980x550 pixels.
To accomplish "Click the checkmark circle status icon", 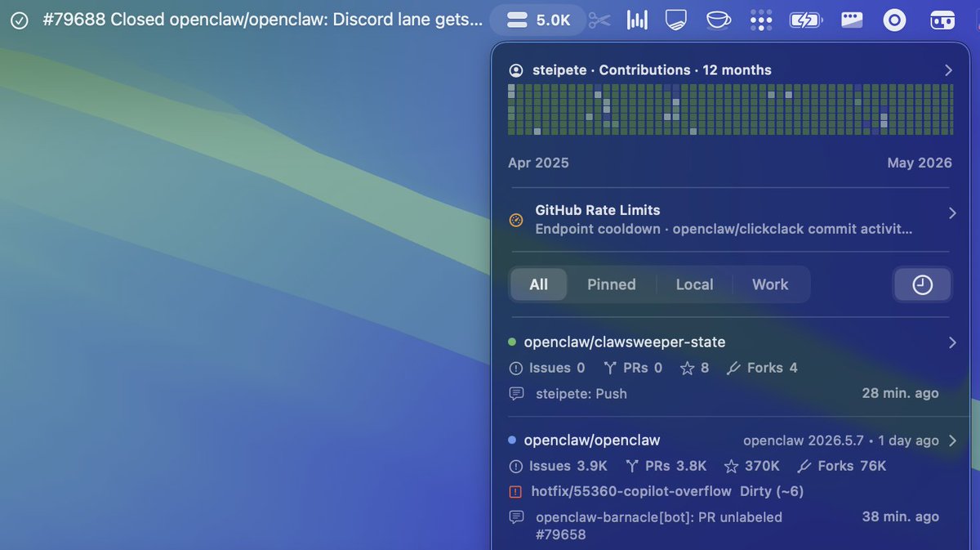I will (x=20, y=20).
